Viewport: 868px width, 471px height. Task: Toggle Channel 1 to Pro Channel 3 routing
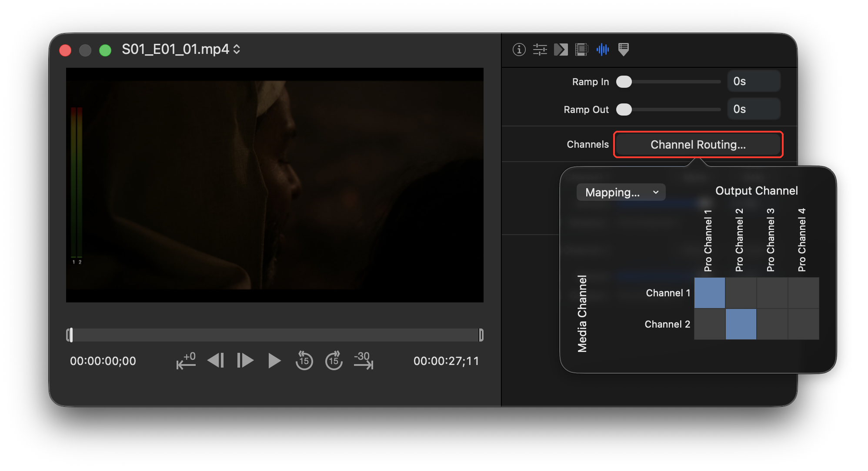(772, 293)
